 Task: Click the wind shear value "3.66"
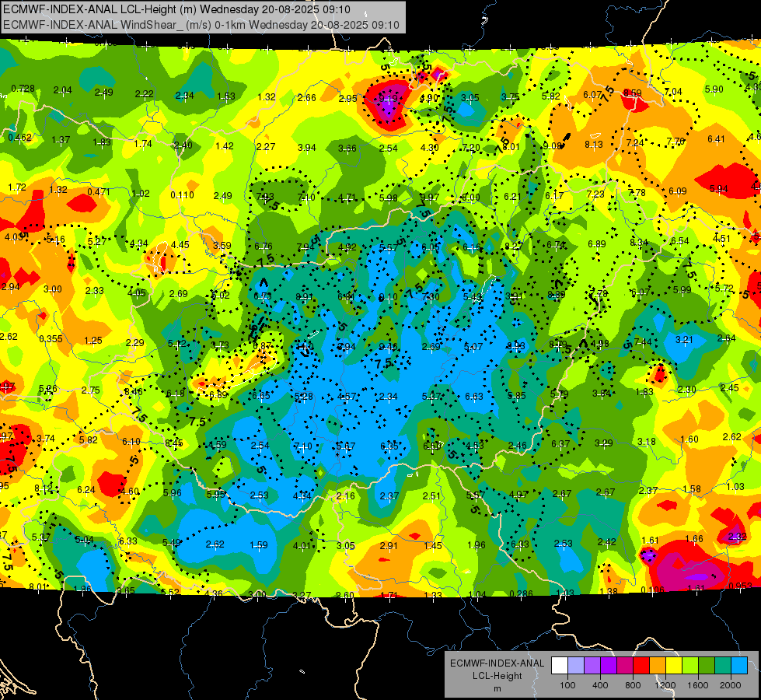[x=347, y=148]
